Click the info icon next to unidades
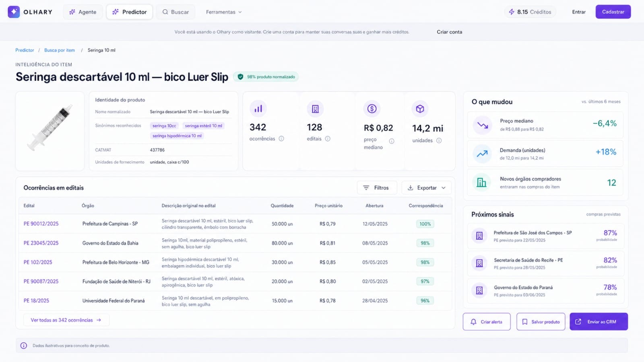 click(x=439, y=141)
